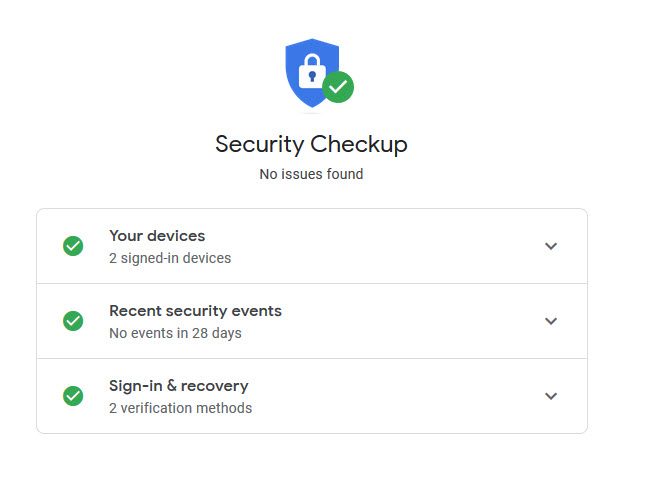
Task: Open the Sign-in & recovery heading
Action: click(x=178, y=386)
